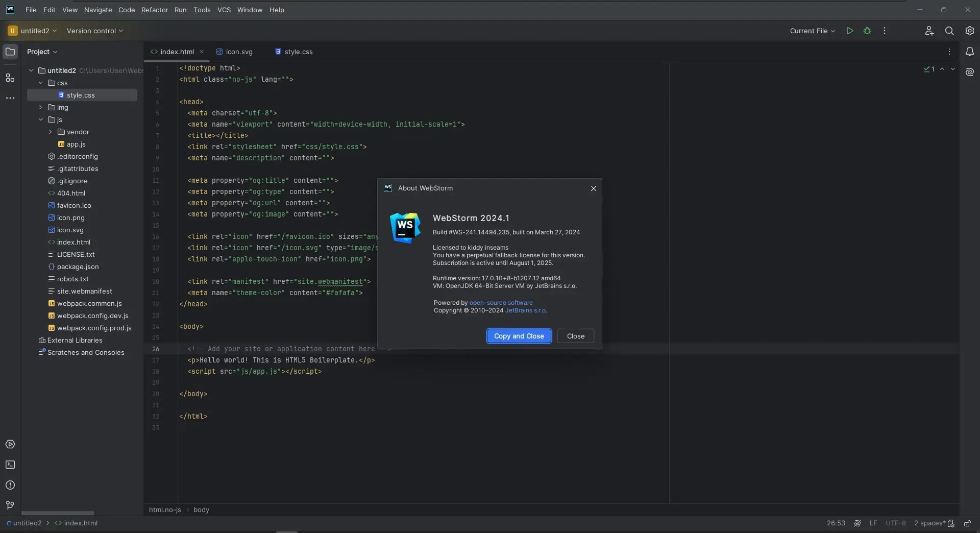Viewport: 980px width, 533px height.
Task: Expand the vendor folder
Action: 51,132
